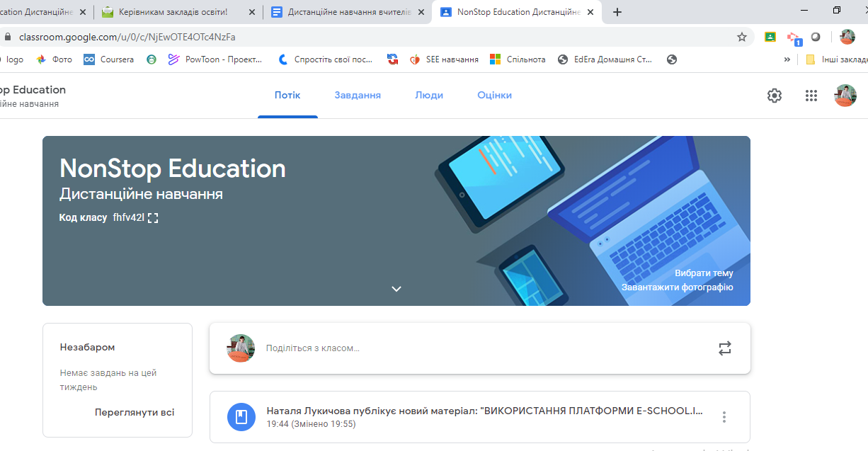Open the Coursera bookmark

[109, 59]
